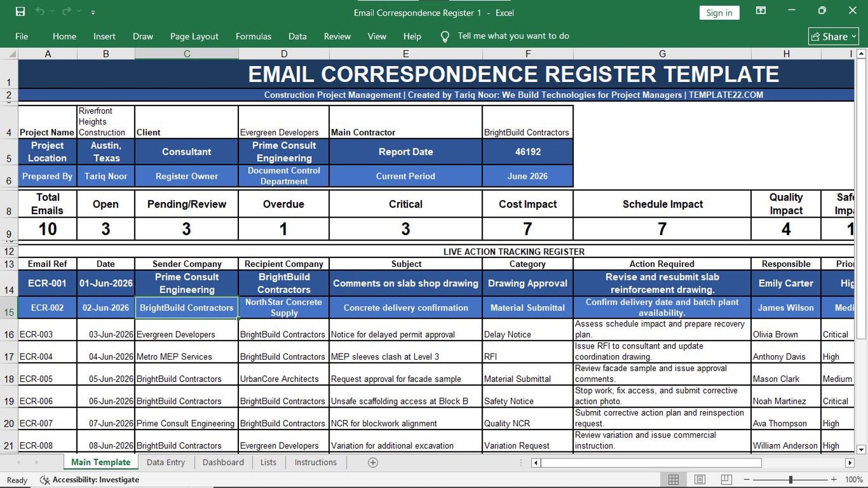The height and width of the screenshot is (488, 868).
Task: Click the next sheet navigation arrow
Action: [x=37, y=462]
